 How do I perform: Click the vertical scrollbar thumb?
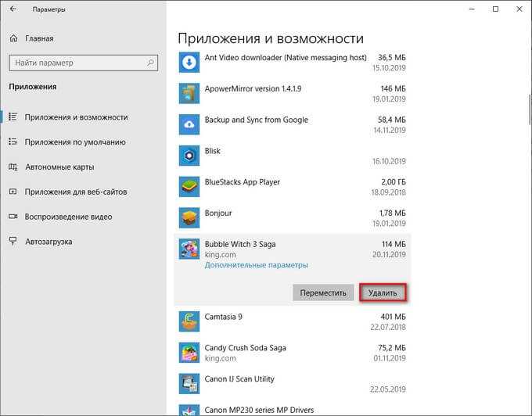[x=530, y=110]
